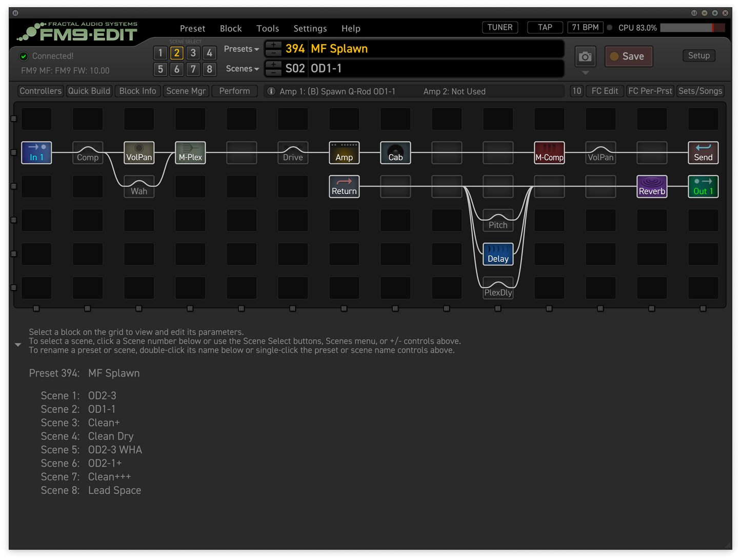Select the Reverb block
The width and height of the screenshot is (741, 560).
pos(652,186)
